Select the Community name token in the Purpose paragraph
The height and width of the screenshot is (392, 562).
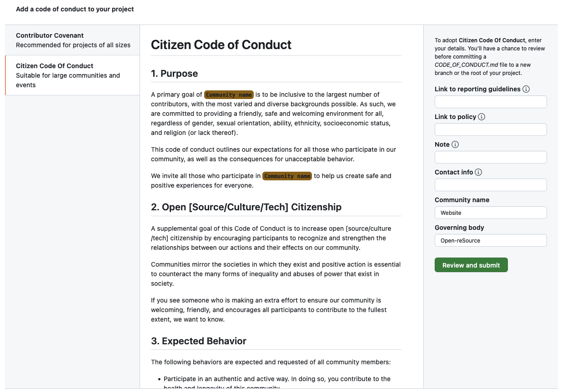pyautogui.click(x=229, y=94)
